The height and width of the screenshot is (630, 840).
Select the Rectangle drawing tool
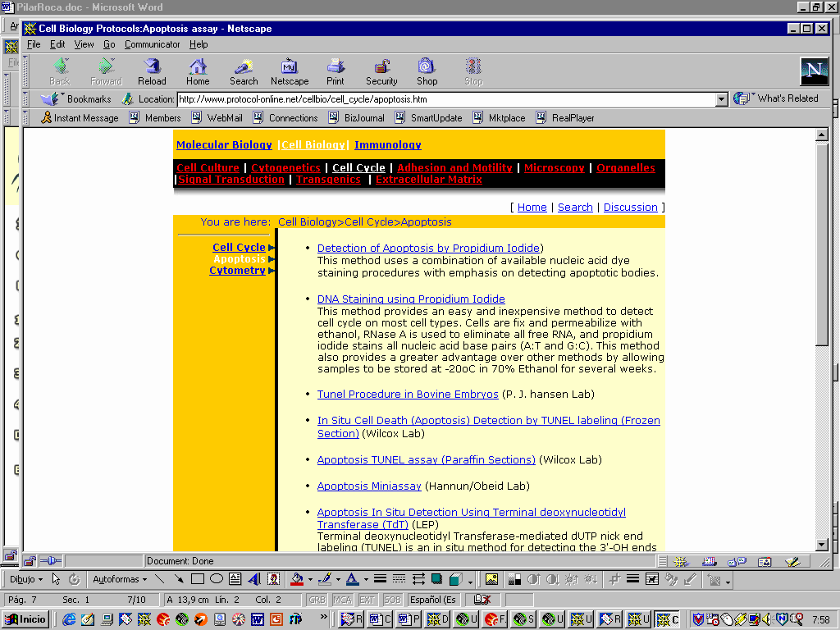point(197,579)
